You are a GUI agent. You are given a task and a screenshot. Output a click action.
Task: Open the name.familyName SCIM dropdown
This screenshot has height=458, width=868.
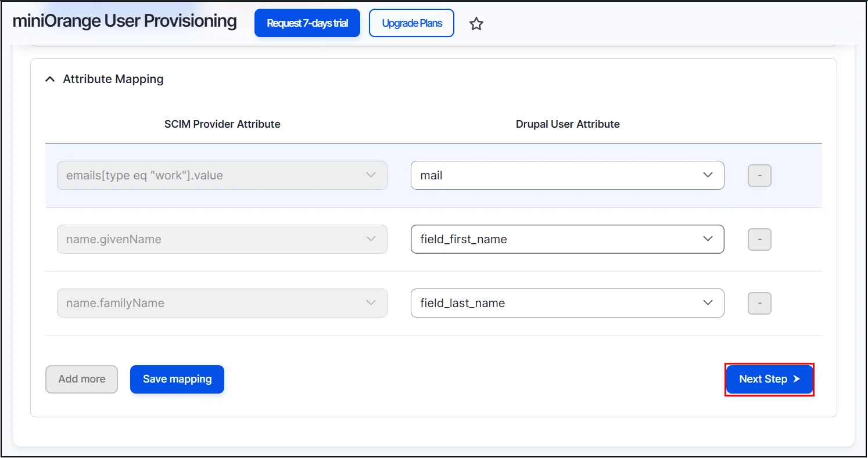[x=222, y=303]
